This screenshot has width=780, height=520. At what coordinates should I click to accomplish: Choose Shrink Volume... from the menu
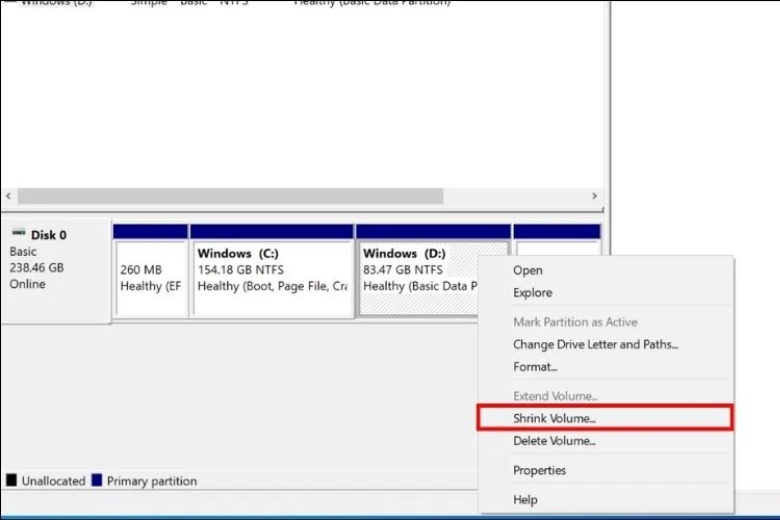[554, 418]
